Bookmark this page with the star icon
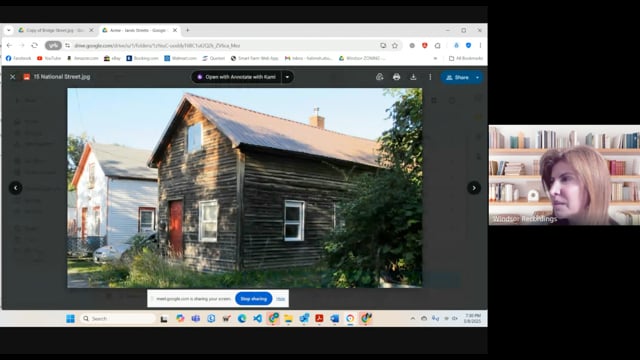This screenshot has height=360, width=640. point(395,45)
